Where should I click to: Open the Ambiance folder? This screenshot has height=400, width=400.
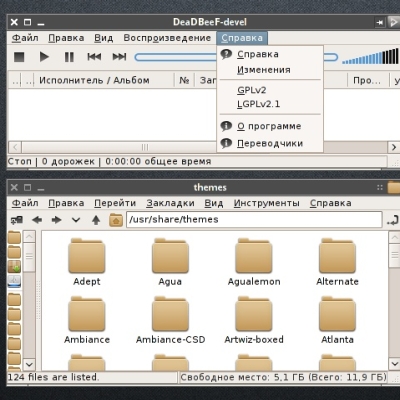click(x=87, y=321)
